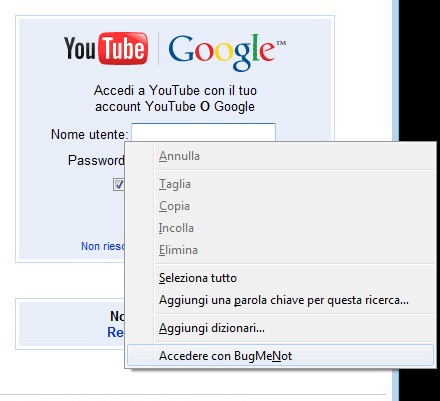
Task: Toggle the checkbox below the Password field
Action: point(118,184)
